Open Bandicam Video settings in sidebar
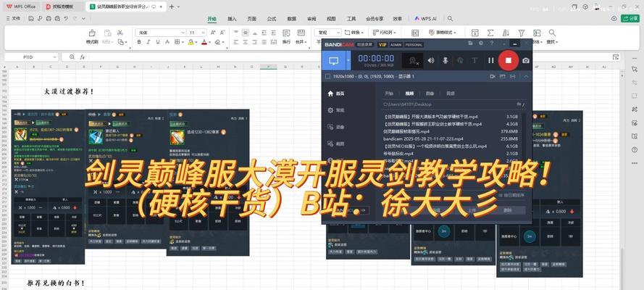 pyautogui.click(x=335, y=128)
